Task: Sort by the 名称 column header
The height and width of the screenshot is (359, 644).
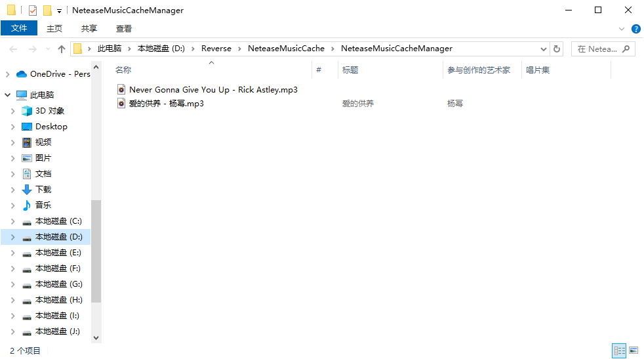Action: tap(212, 70)
